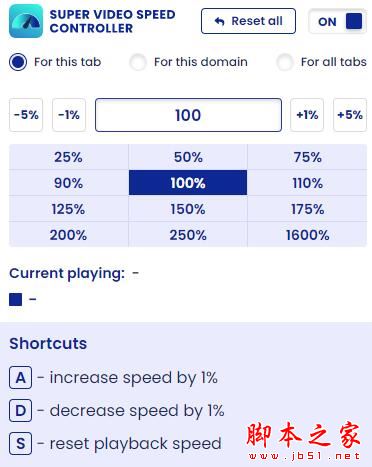Increase speed using the +1% button
Image resolution: width=372 pixels, height=467 pixels.
[307, 115]
